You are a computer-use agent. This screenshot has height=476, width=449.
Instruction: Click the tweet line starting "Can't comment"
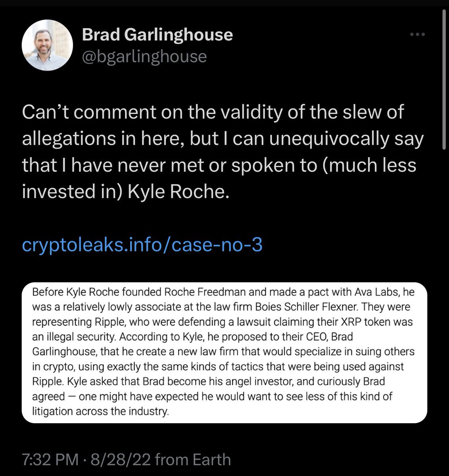point(213,112)
